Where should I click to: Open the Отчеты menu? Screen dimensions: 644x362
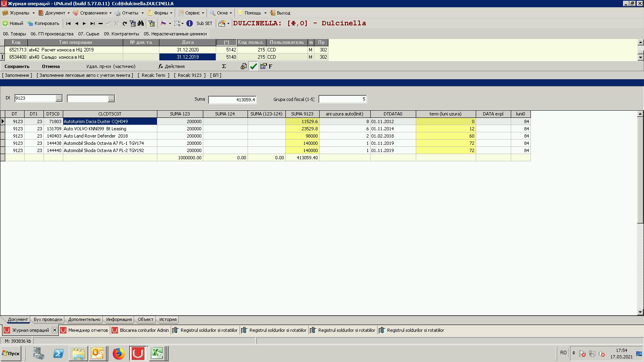pos(129,13)
